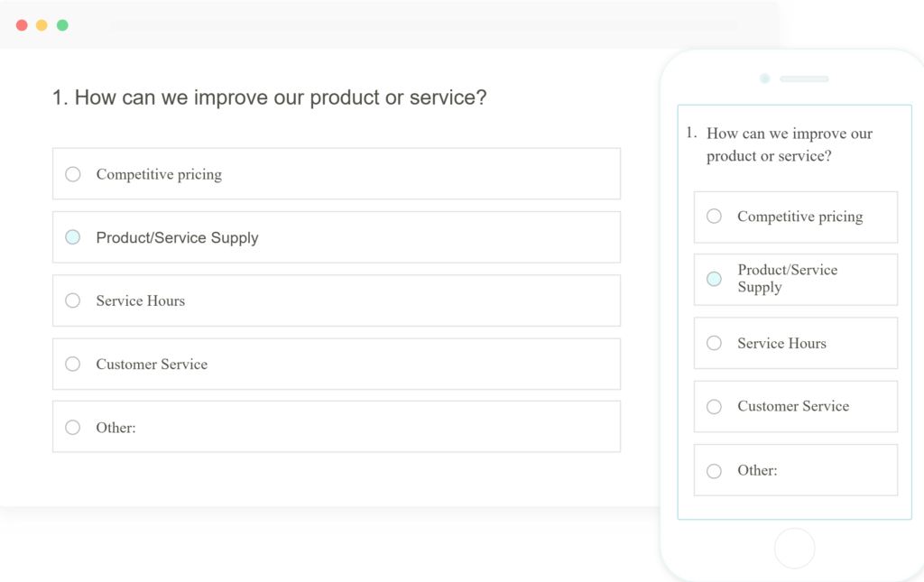The width and height of the screenshot is (924, 582).
Task: Click the red close dot in window chrome
Action: (21, 24)
